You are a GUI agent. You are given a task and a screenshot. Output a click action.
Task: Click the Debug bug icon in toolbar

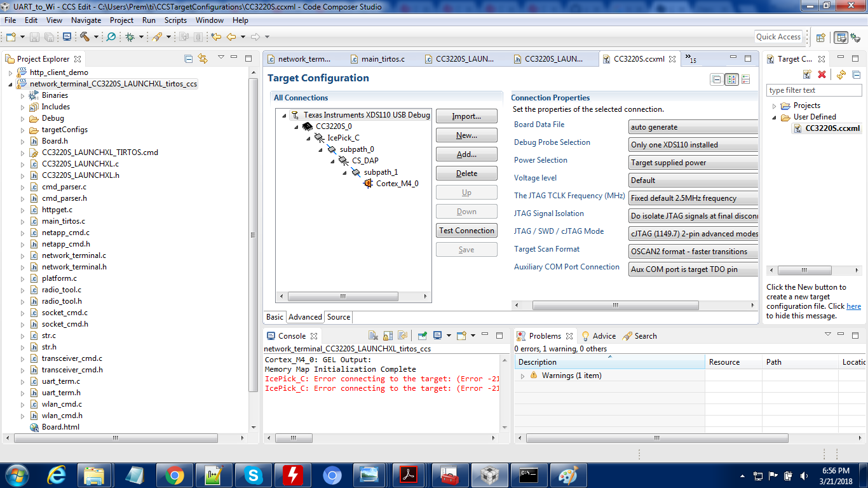pyautogui.click(x=129, y=37)
